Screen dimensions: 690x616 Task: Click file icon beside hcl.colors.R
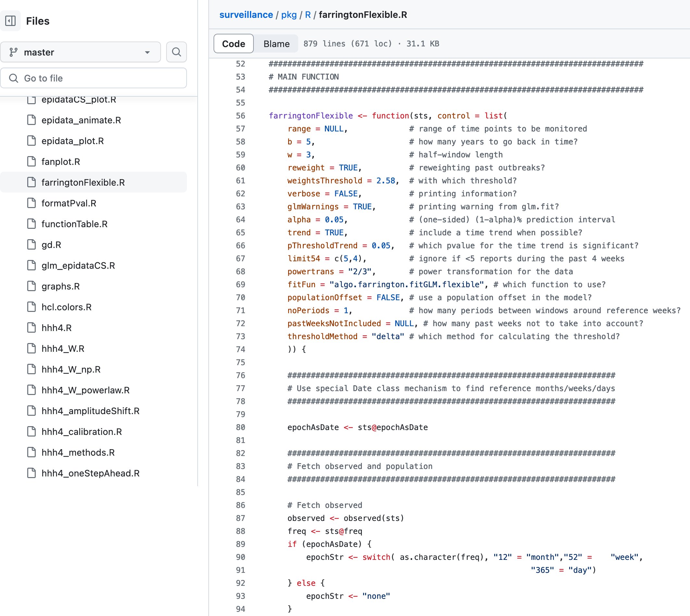(31, 307)
